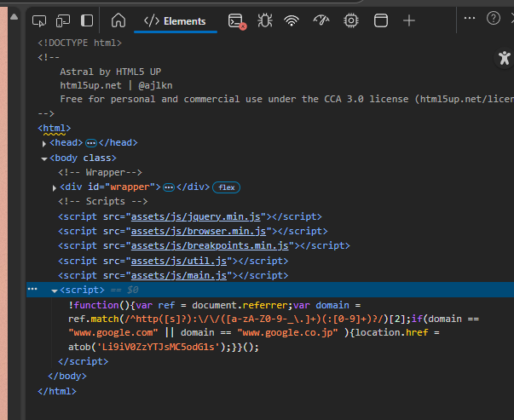Click the CCA 3.0 license comment line
The image size is (514, 420).
pos(286,100)
